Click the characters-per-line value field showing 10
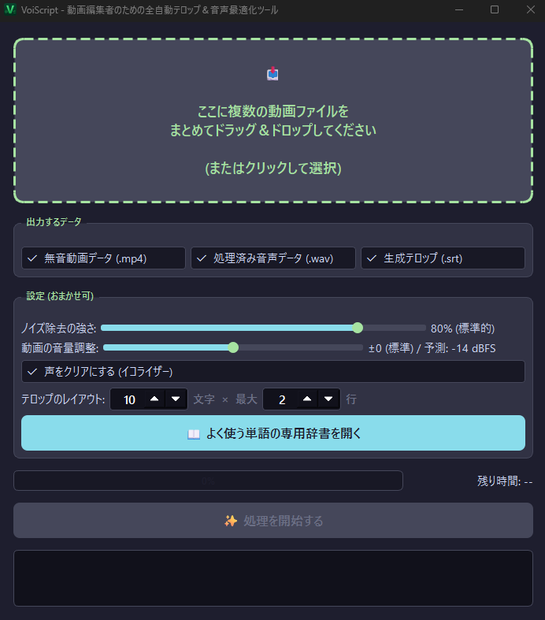 click(129, 399)
